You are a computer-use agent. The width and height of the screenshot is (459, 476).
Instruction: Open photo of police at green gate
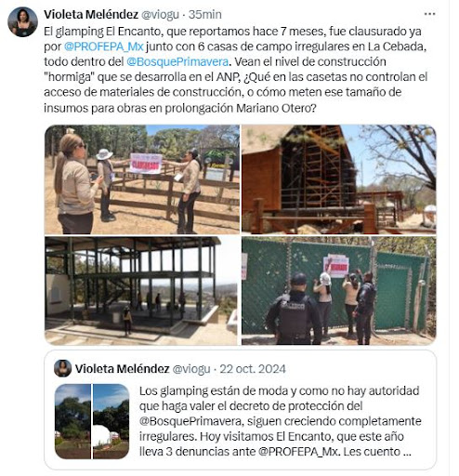click(x=339, y=291)
